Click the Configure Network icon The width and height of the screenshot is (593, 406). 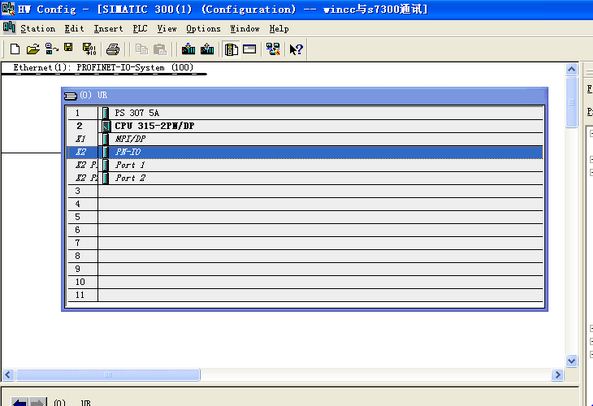(x=273, y=49)
